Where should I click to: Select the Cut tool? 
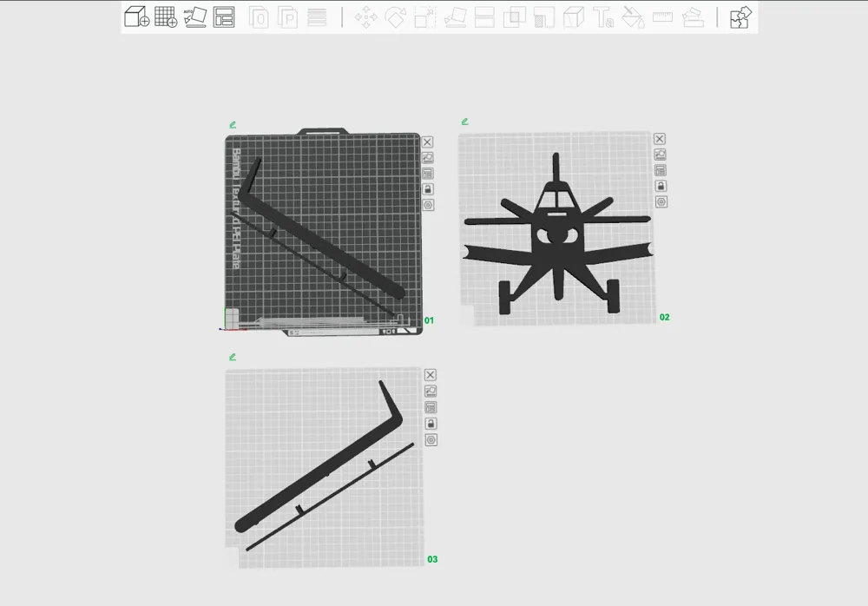click(484, 17)
